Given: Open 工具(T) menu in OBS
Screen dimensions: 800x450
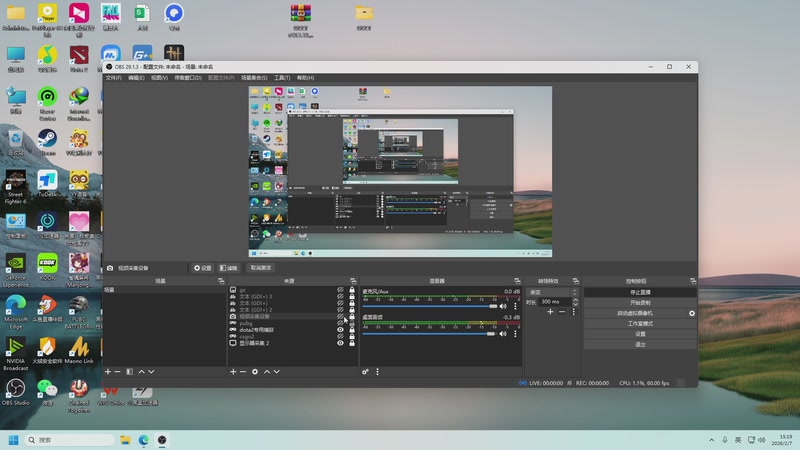Looking at the screenshot, I should click(x=282, y=78).
